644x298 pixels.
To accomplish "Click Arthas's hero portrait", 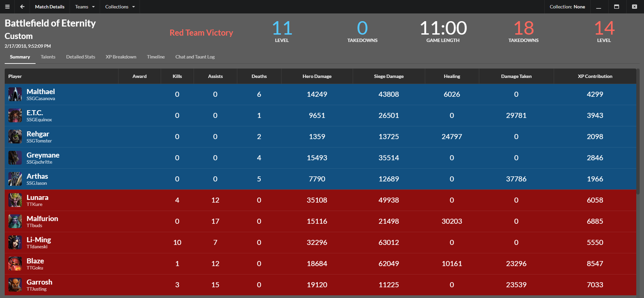I will (15, 179).
